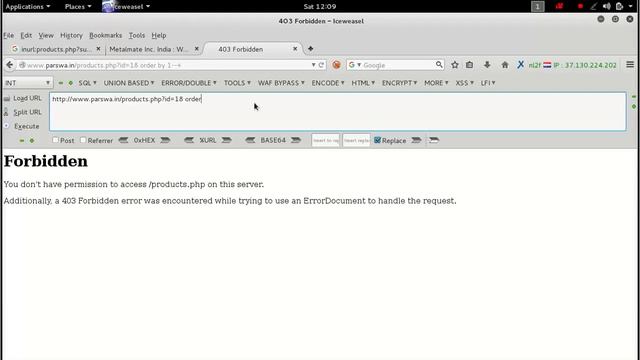This screenshot has width=640, height=360.
Task: Select the 403 Forbidden tab
Action: click(253, 49)
